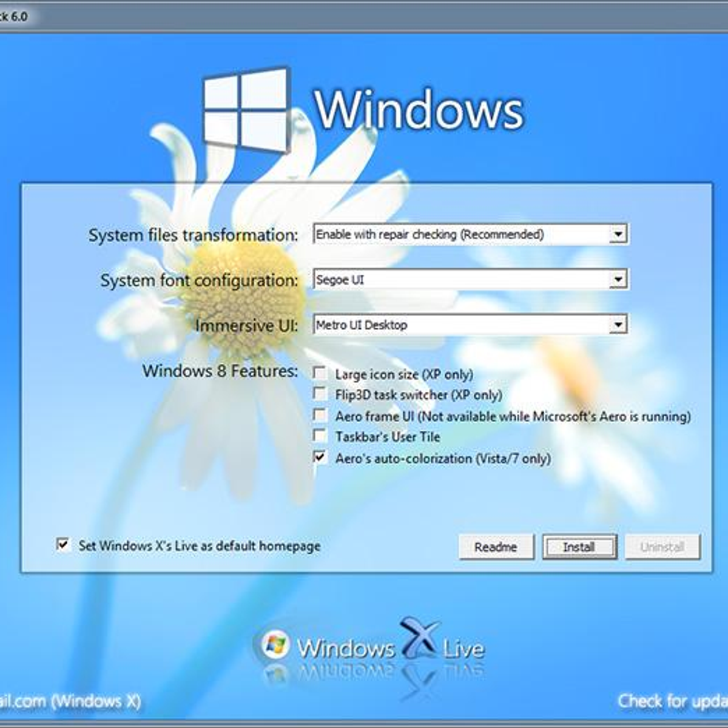Click the "System files transformation:" label

pyautogui.click(x=194, y=235)
